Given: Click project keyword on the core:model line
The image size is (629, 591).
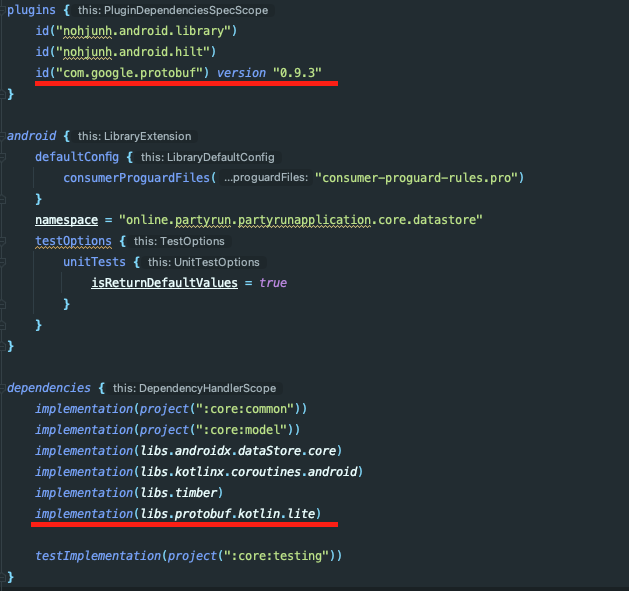Looking at the screenshot, I should [164, 430].
